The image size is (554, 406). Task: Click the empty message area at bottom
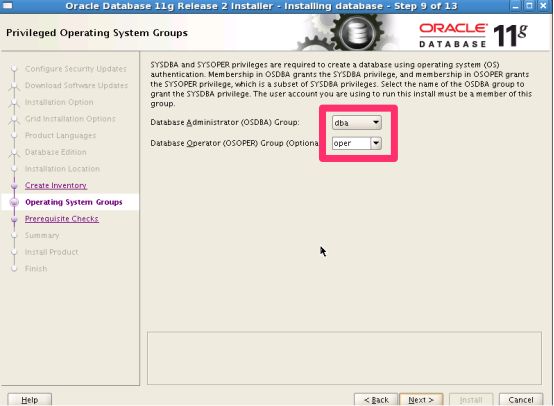click(344, 358)
